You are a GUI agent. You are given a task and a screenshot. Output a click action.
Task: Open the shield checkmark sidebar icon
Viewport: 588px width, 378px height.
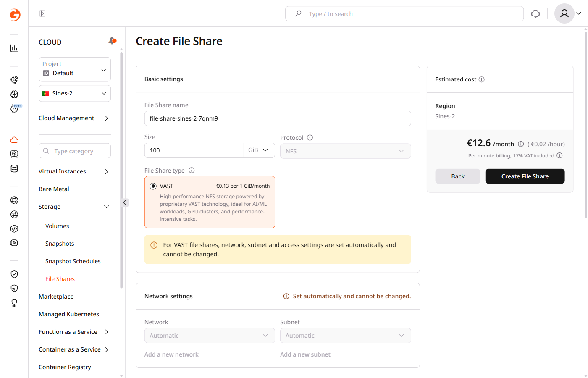[14, 274]
